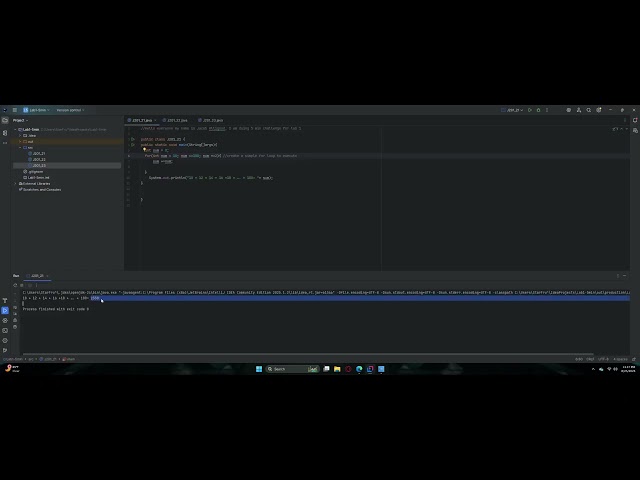The height and width of the screenshot is (480, 640).
Task: Select Scratches and Consoles node
Action: (x=40, y=189)
